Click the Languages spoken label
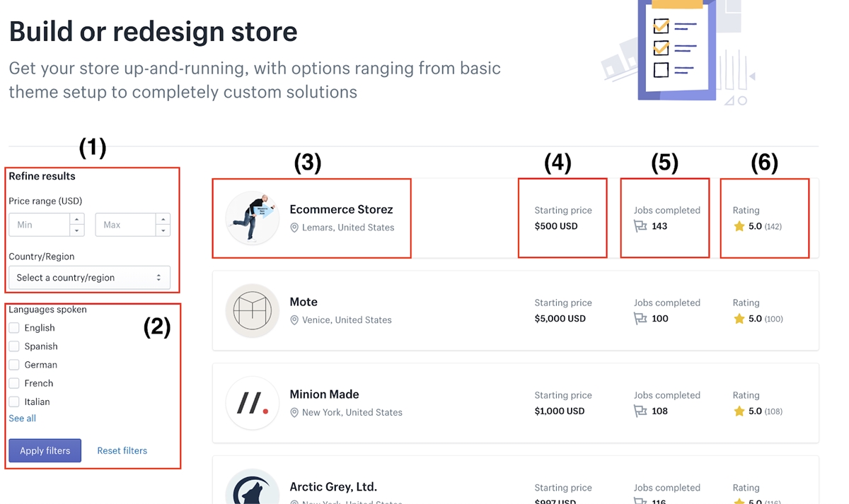Image resolution: width=849 pixels, height=504 pixels. click(47, 310)
